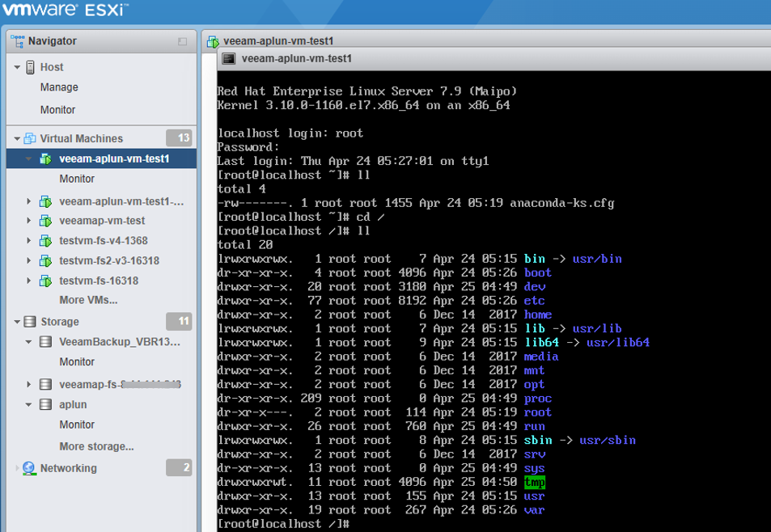
Task: Click the veeamap-vm-test VM icon
Action: tap(46, 221)
